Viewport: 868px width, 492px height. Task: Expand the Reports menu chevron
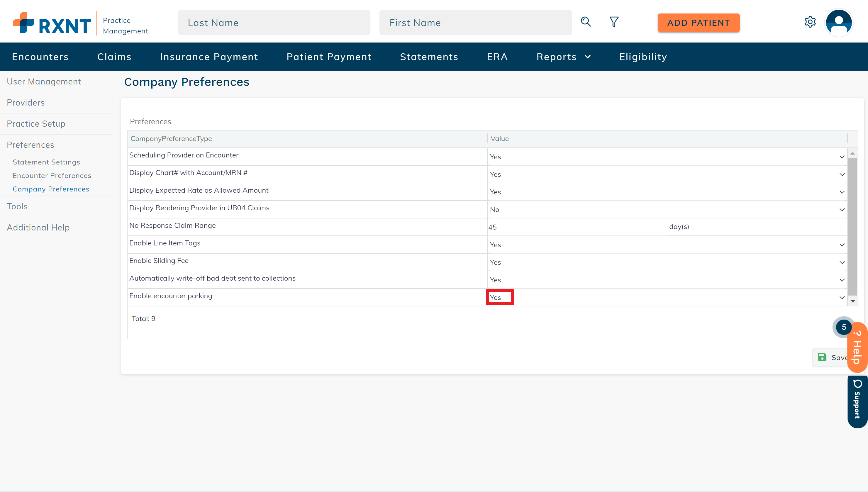click(588, 57)
